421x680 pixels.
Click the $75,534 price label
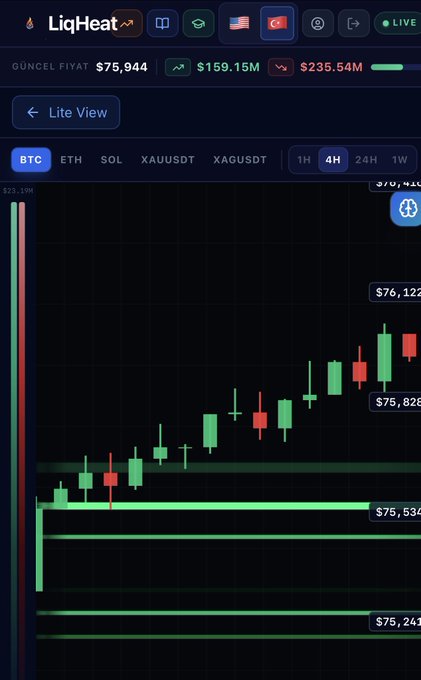pos(396,512)
